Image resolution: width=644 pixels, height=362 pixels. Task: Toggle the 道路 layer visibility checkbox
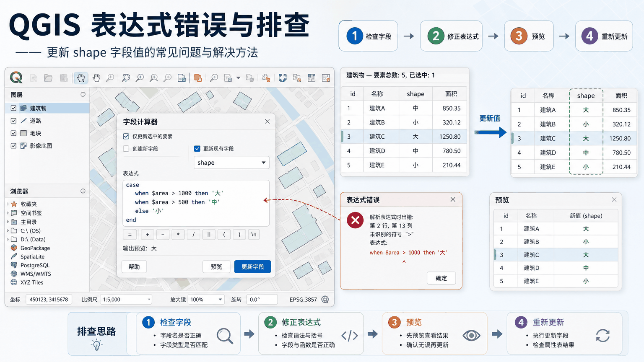(13, 121)
